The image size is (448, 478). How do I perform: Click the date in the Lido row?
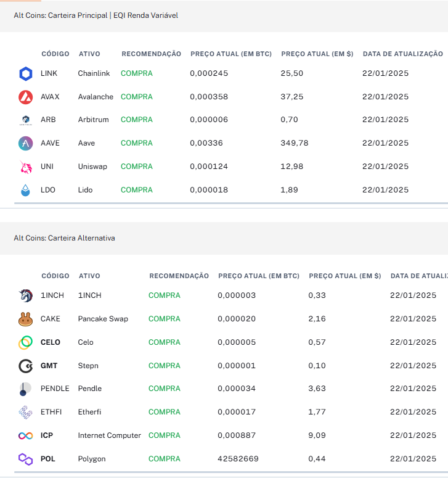tap(386, 190)
